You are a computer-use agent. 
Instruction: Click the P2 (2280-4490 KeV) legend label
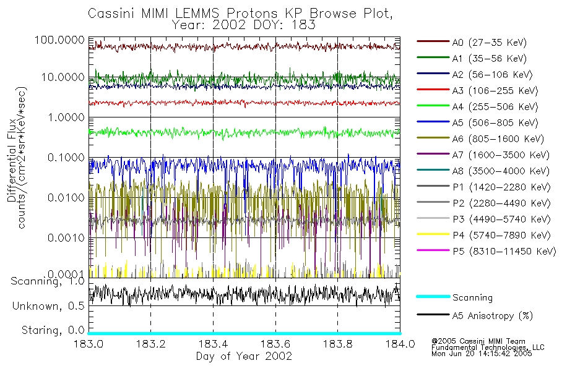(x=501, y=203)
